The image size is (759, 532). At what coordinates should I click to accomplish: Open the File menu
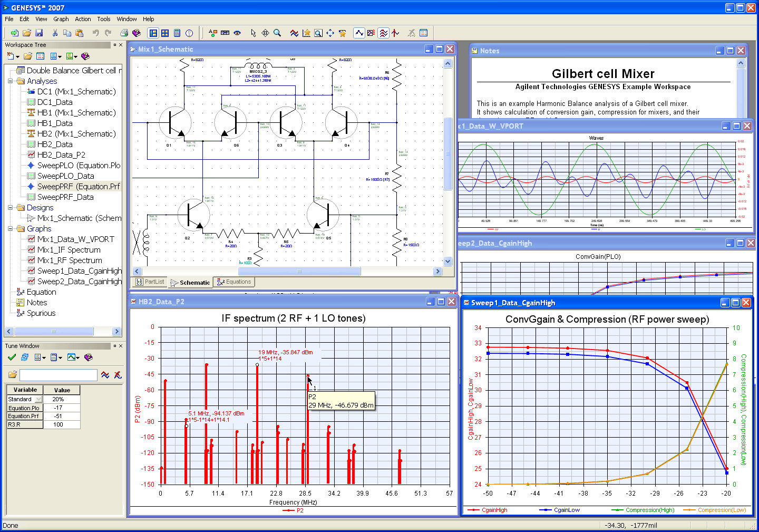tap(9, 19)
